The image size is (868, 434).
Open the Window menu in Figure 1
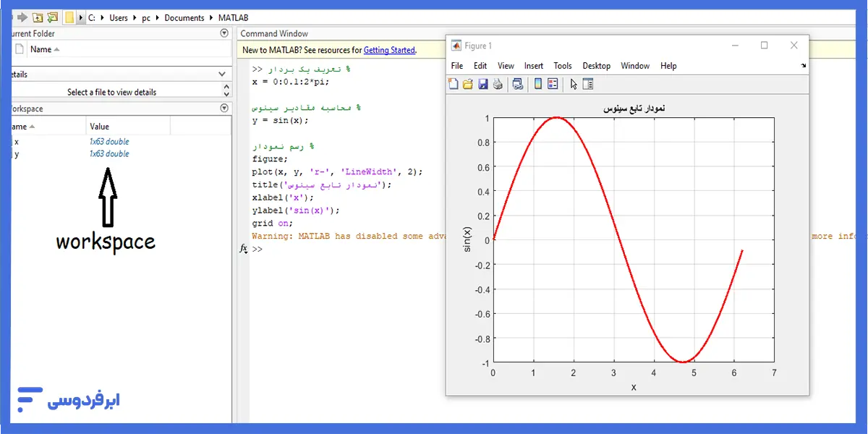click(x=636, y=66)
